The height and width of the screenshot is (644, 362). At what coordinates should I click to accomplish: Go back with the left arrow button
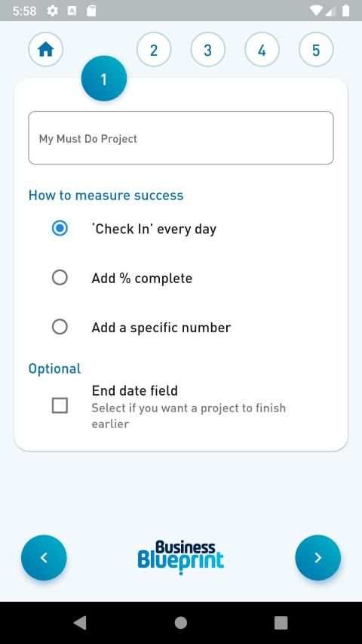click(44, 557)
